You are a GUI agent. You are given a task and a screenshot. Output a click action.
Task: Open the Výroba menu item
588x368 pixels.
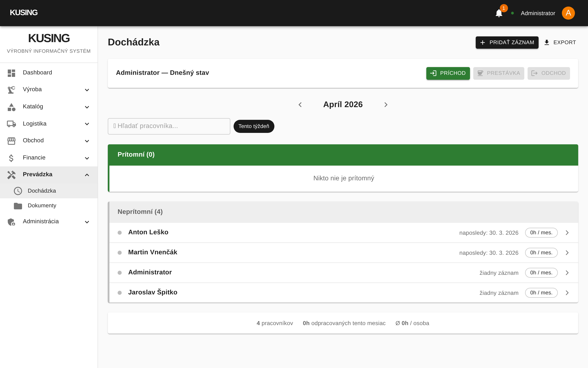[49, 90]
